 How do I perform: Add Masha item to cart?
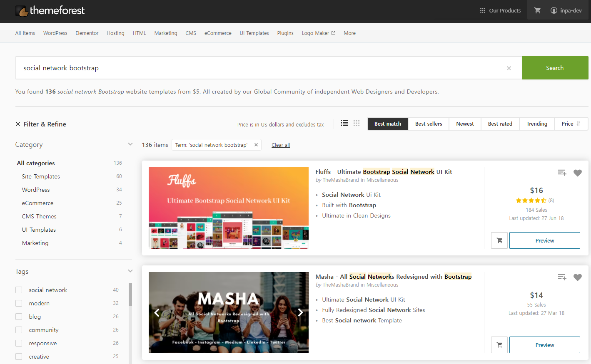point(499,345)
